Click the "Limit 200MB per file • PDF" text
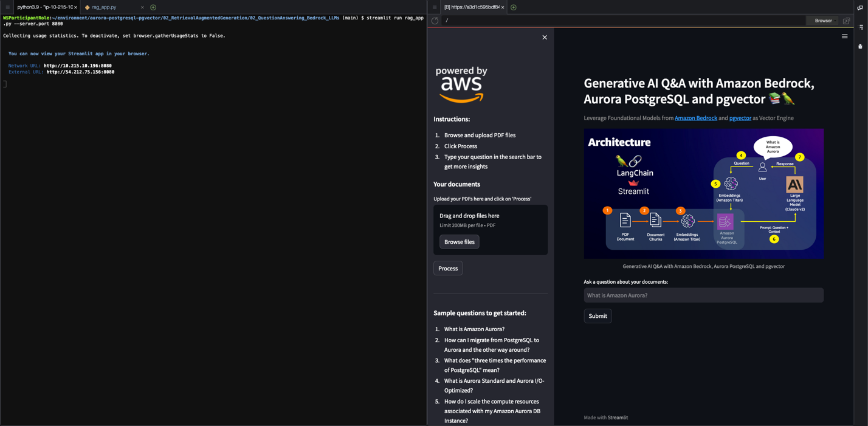Viewport: 868px width, 426px height. click(x=467, y=225)
